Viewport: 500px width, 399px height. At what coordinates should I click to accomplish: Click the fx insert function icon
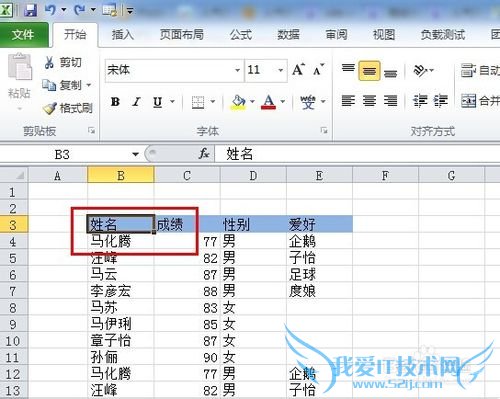204,154
